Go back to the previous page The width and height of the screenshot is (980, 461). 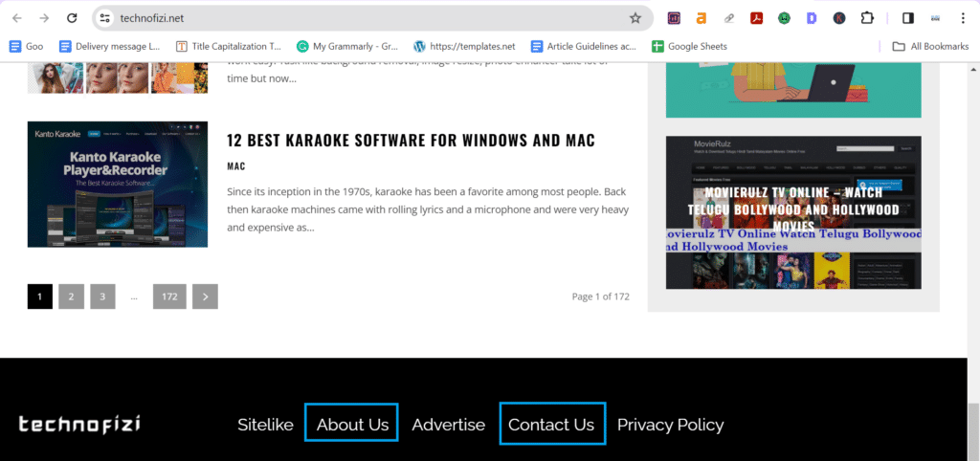click(17, 18)
